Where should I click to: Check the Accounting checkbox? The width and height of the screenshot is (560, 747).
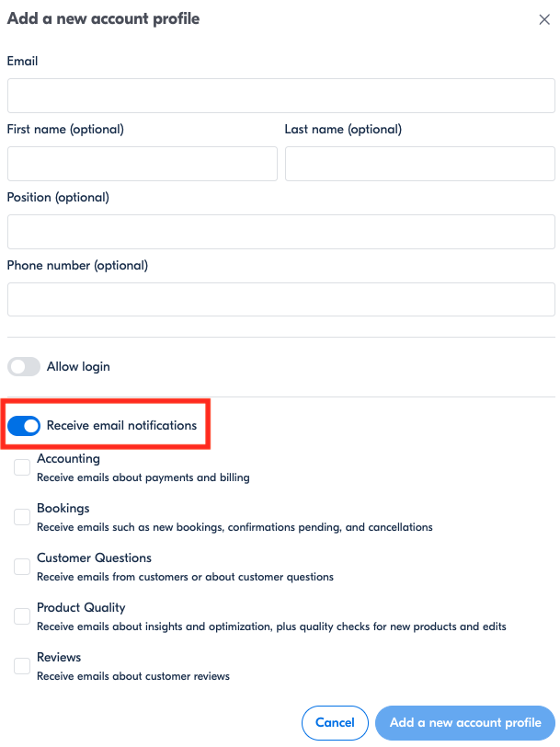pyautogui.click(x=22, y=468)
